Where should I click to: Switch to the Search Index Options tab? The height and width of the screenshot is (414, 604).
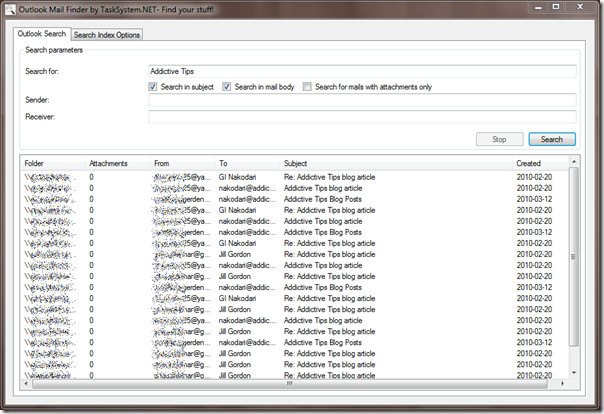click(x=107, y=35)
